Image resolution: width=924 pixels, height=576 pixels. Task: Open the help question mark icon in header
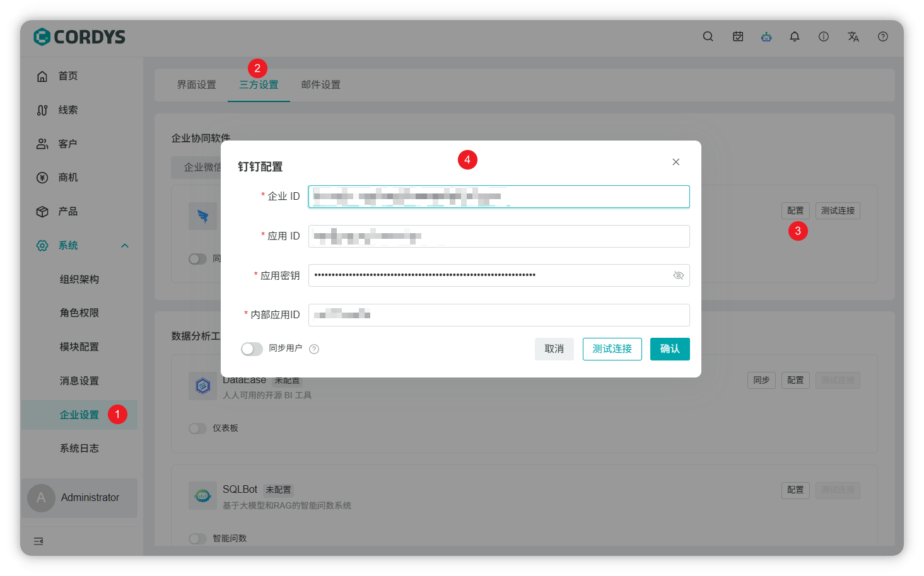[883, 37]
